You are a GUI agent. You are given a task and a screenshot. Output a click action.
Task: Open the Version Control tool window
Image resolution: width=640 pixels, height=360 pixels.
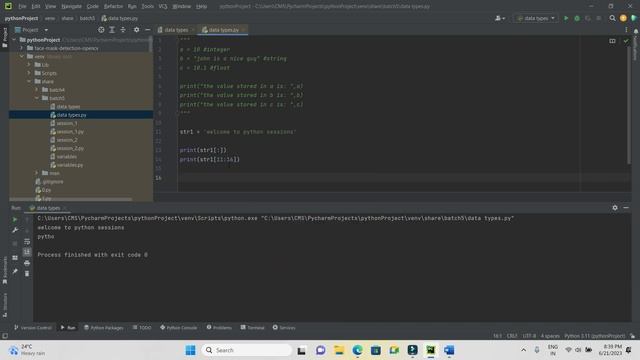coord(33,327)
